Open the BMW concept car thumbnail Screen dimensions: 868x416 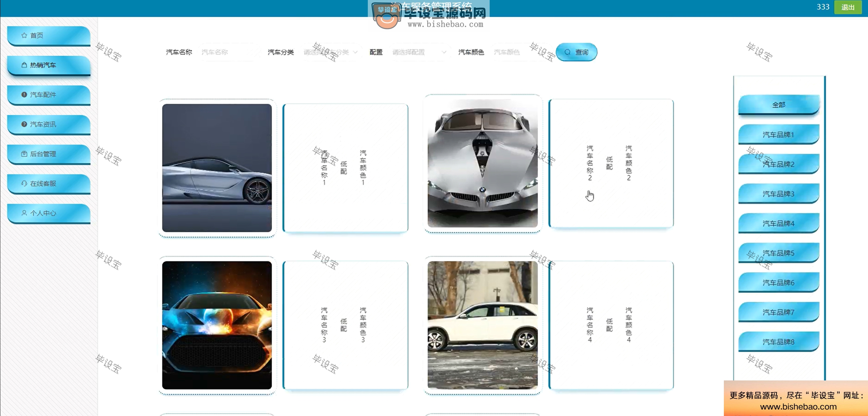(483, 163)
